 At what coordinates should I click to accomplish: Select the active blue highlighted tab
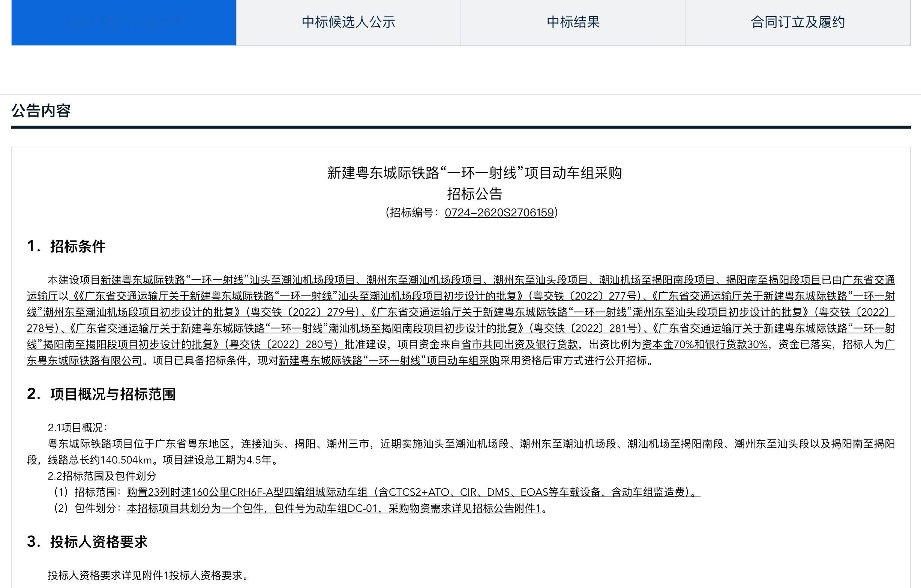point(123,22)
